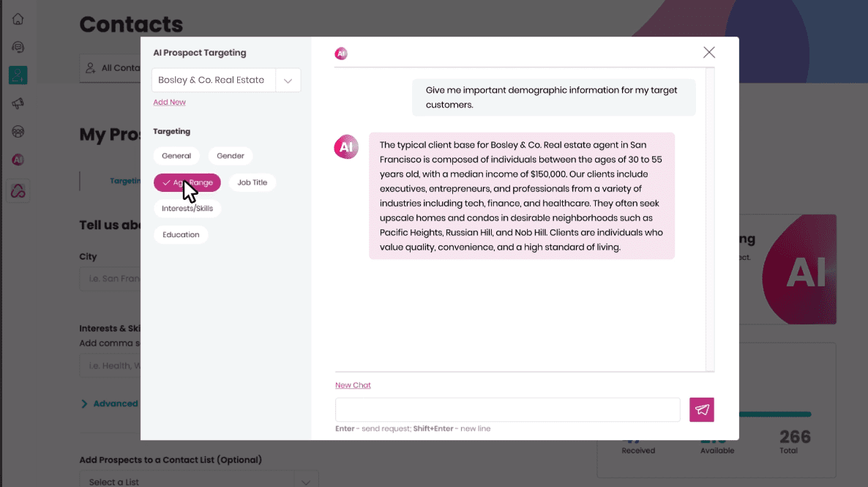Click the Add New link
868x487 pixels.
[x=169, y=103]
